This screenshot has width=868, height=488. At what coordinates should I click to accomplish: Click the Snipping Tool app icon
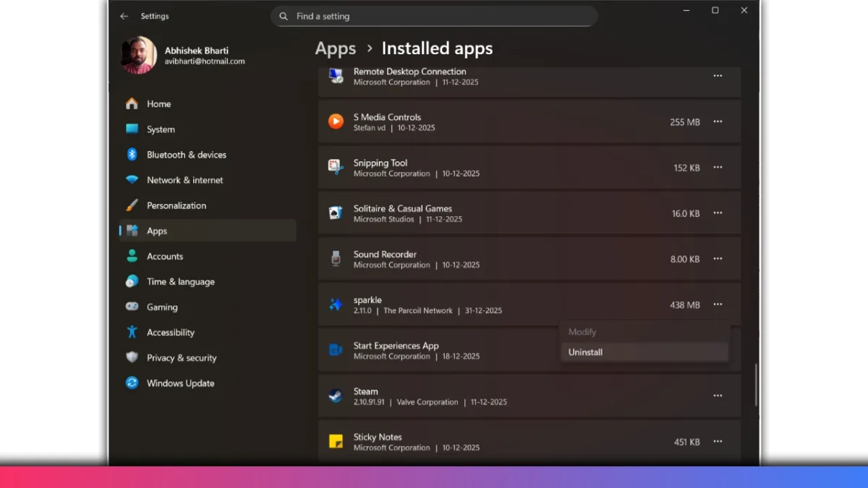[x=336, y=167]
